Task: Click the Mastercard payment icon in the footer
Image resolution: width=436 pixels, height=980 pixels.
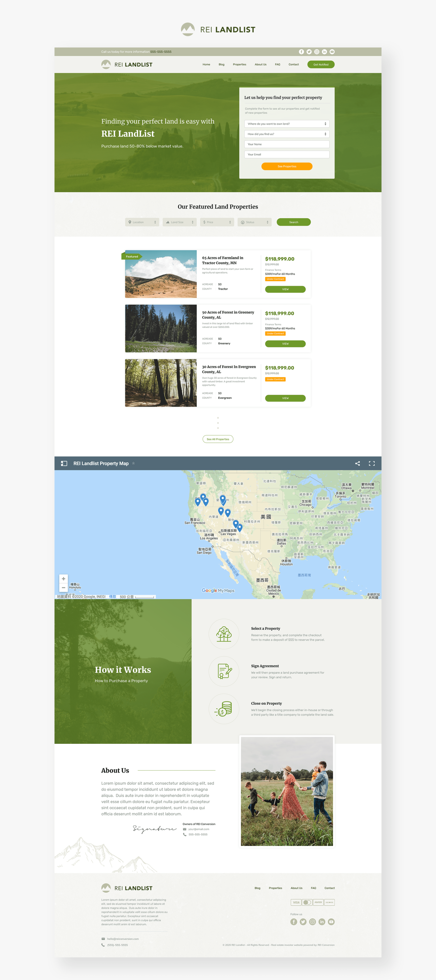Action: (x=307, y=902)
